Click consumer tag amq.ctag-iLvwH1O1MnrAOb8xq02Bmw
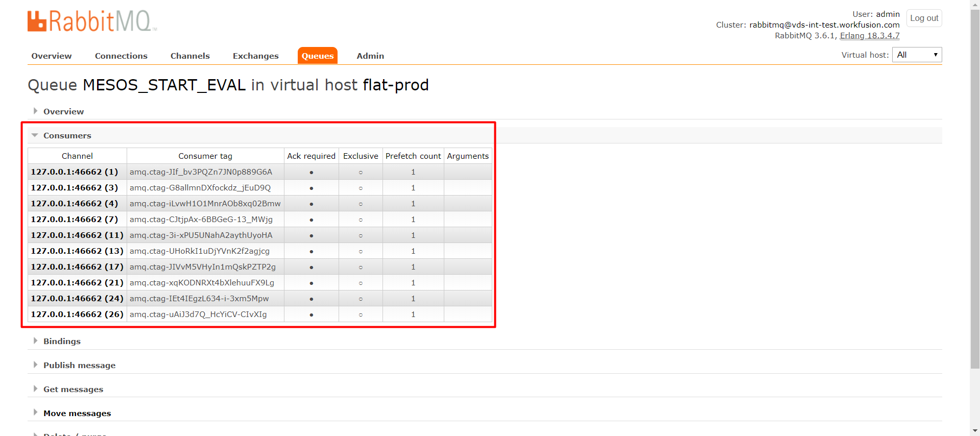 [x=205, y=203]
